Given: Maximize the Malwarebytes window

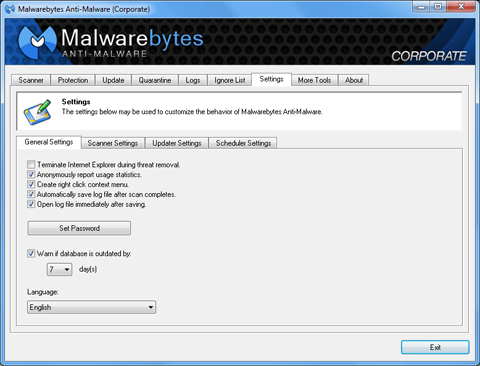Looking at the screenshot, I should 439,7.
